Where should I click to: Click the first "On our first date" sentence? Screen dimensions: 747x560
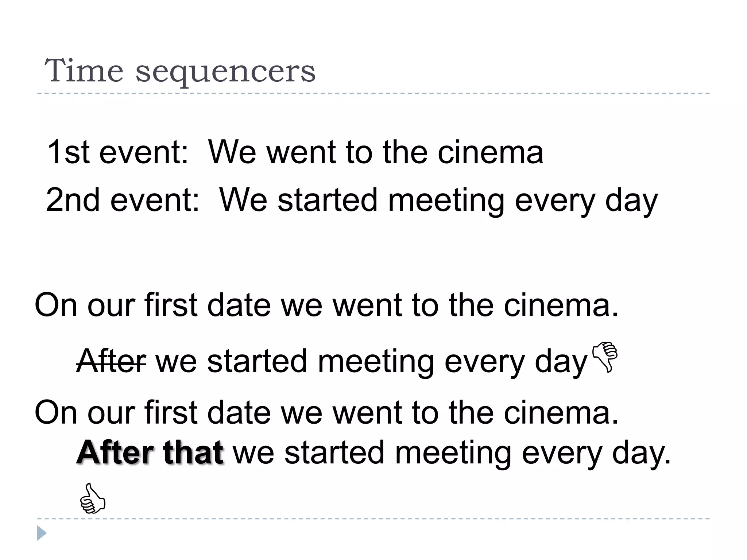click(x=326, y=305)
